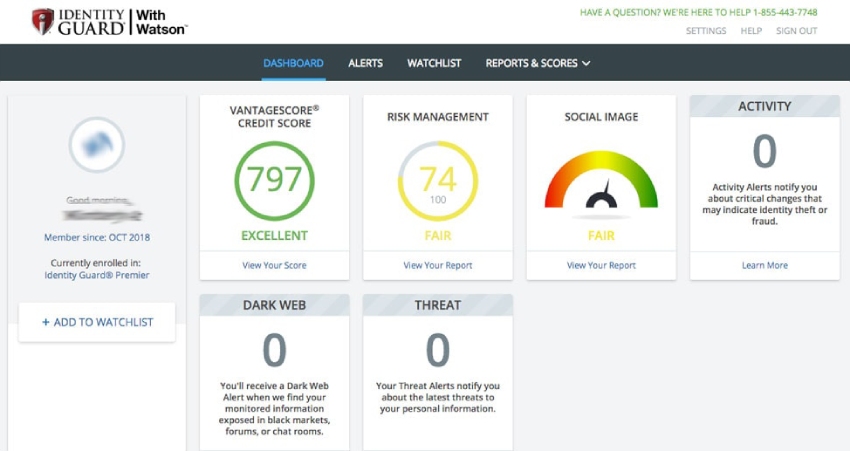The image size is (850, 451).
Task: Click the Member since OCT 2018 text
Action: (x=97, y=237)
